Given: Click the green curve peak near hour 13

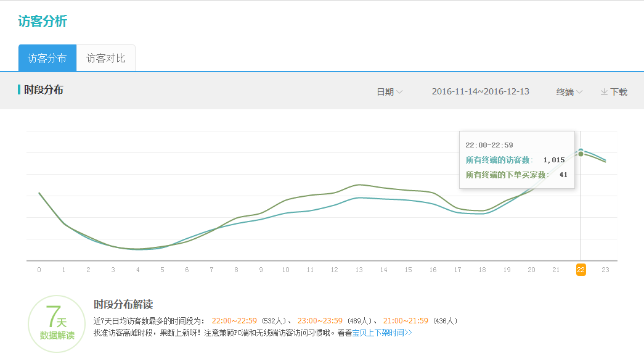Looking at the screenshot, I should (359, 185).
